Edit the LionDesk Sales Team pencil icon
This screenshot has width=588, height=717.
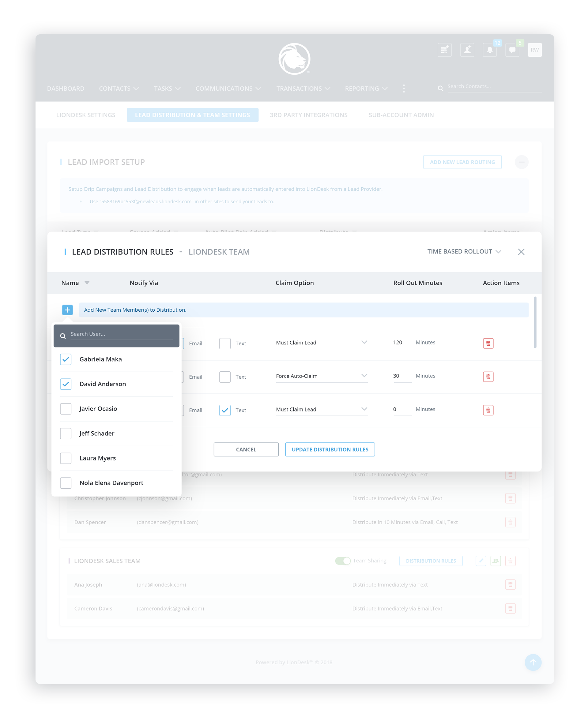click(481, 561)
